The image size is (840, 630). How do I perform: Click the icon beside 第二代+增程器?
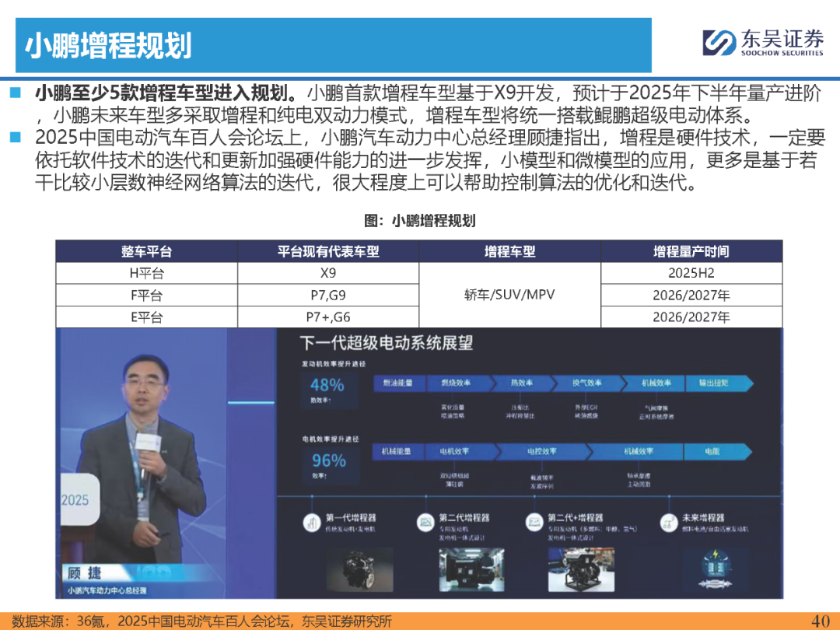click(x=534, y=523)
